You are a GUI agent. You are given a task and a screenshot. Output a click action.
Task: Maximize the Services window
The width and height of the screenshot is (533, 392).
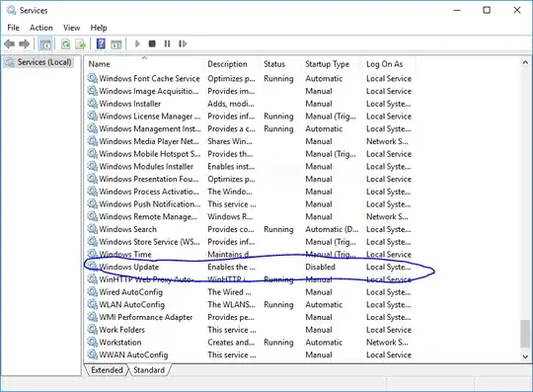(x=487, y=10)
